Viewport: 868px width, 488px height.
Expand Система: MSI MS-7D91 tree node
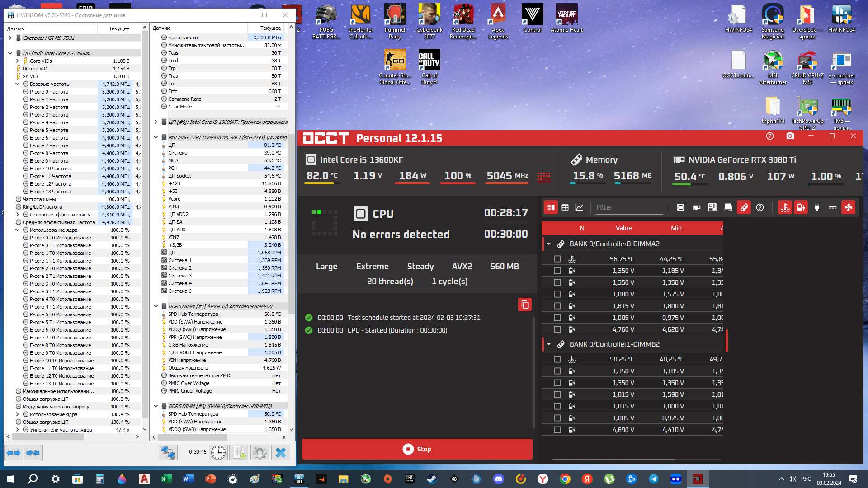tap(10, 38)
